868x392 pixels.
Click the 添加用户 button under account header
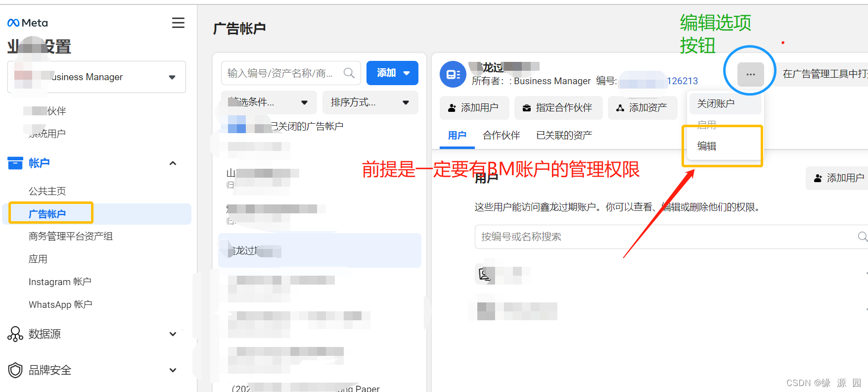point(474,107)
